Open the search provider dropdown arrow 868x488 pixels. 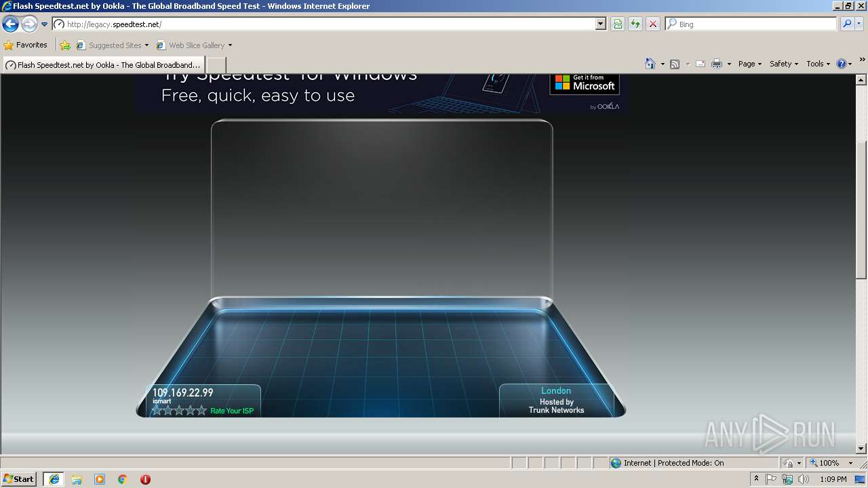pyautogui.click(x=859, y=24)
